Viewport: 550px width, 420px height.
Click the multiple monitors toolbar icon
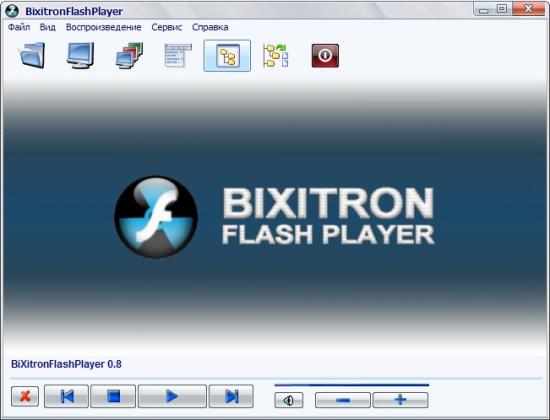129,55
